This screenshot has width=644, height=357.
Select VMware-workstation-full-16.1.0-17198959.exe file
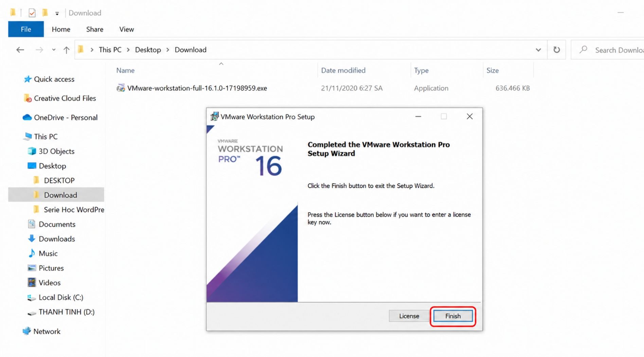pos(197,88)
